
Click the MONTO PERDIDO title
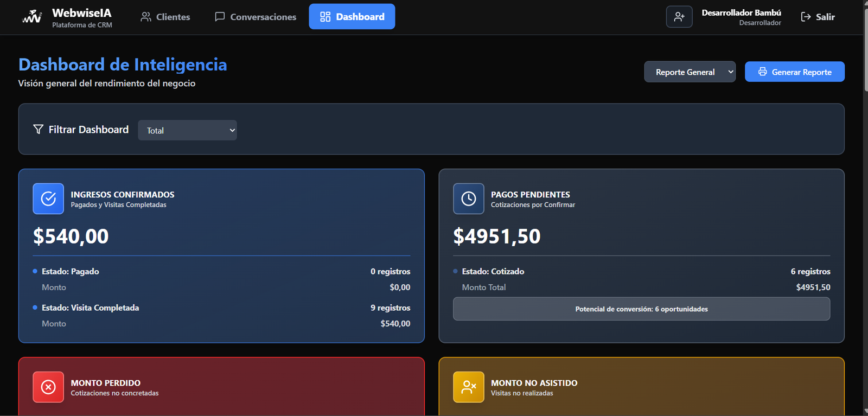(106, 382)
